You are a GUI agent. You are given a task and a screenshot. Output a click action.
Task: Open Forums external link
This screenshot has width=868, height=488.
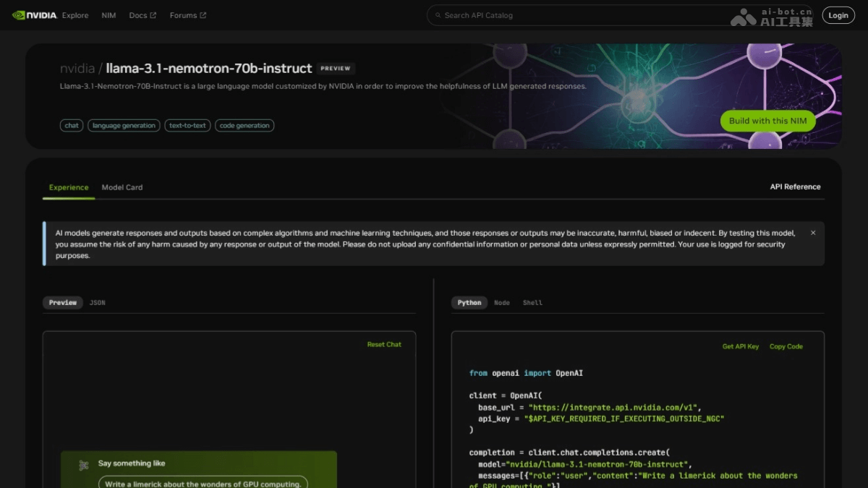click(187, 15)
